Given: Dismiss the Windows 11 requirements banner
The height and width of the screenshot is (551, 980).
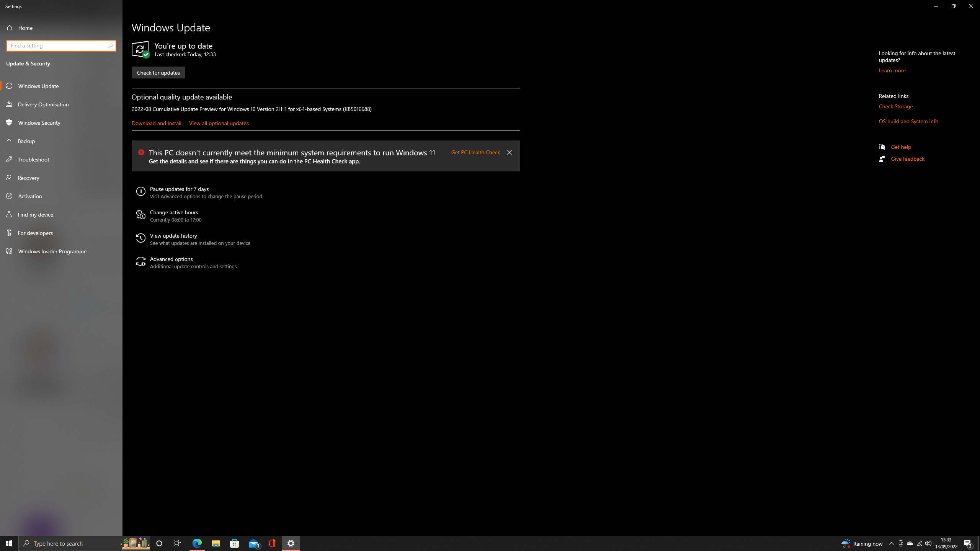Looking at the screenshot, I should click(509, 152).
